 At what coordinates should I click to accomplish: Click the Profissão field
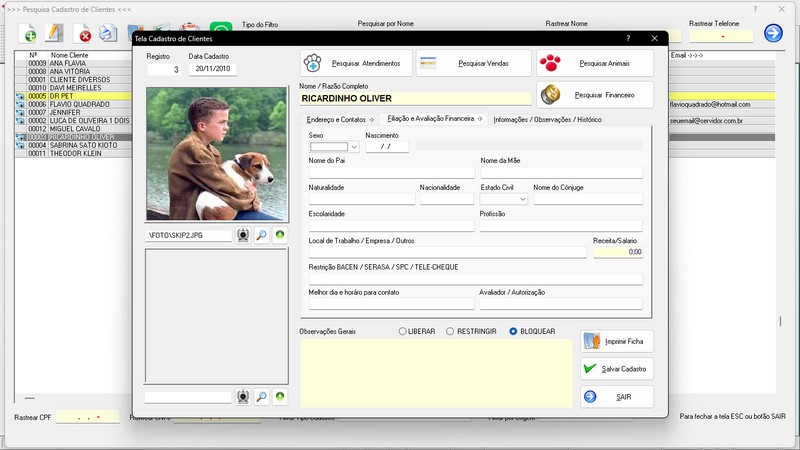click(561, 226)
